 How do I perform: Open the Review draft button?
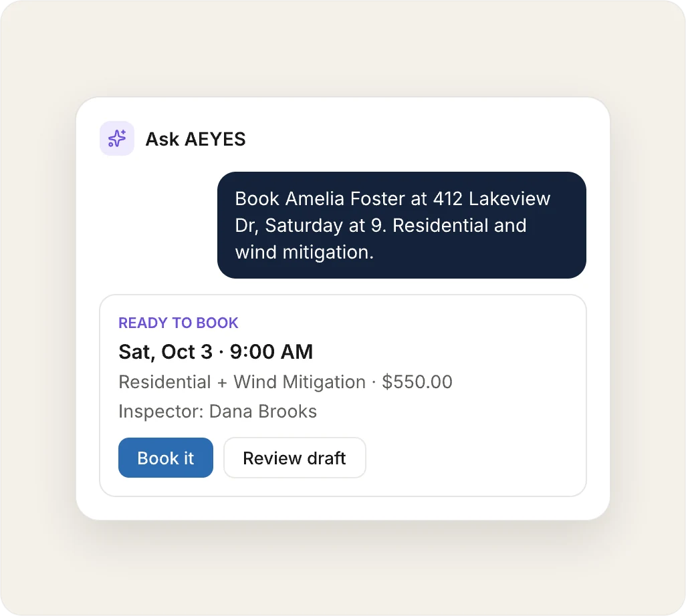click(x=294, y=458)
